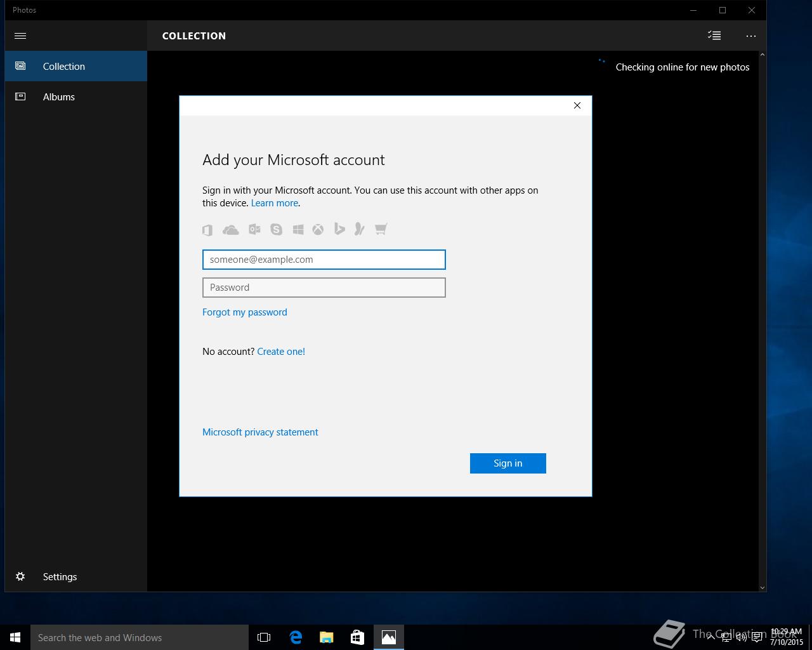This screenshot has width=812, height=650.
Task: Click the Create one! link
Action: click(x=281, y=352)
